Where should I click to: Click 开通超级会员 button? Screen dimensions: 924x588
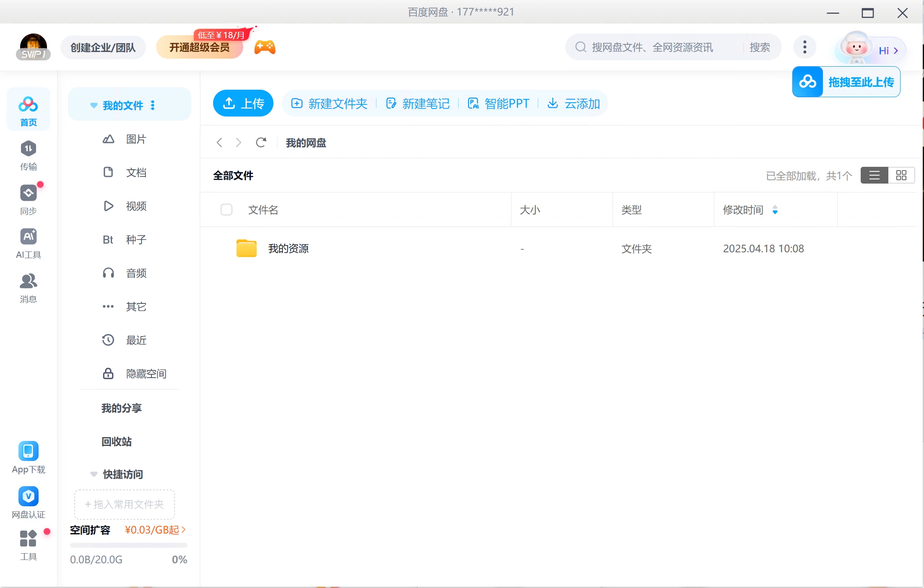[x=200, y=47]
